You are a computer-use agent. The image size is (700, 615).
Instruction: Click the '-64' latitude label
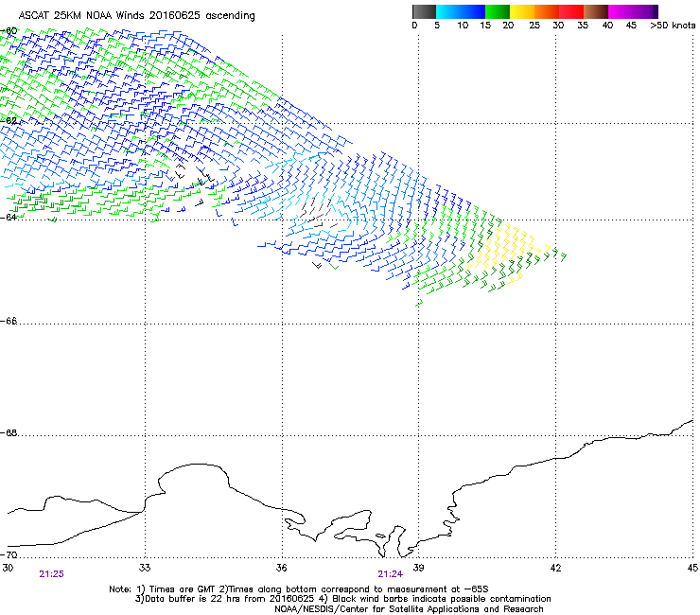point(9,217)
